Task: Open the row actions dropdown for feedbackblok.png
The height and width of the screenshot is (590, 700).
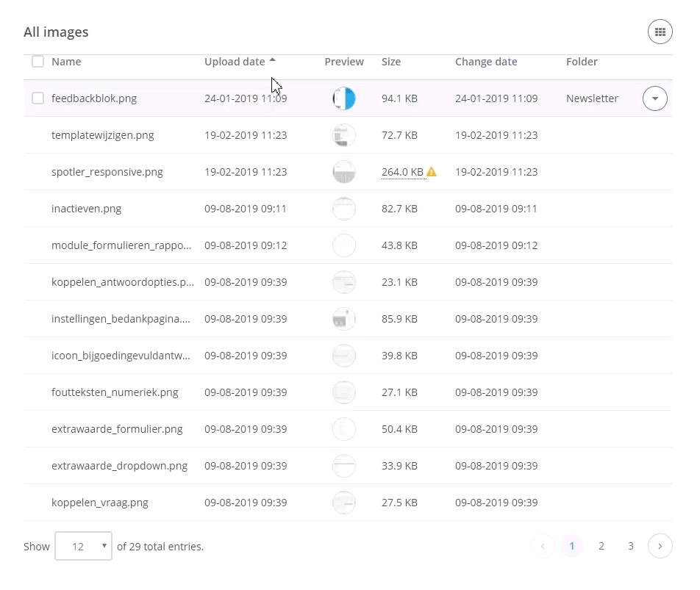Action: coord(654,98)
